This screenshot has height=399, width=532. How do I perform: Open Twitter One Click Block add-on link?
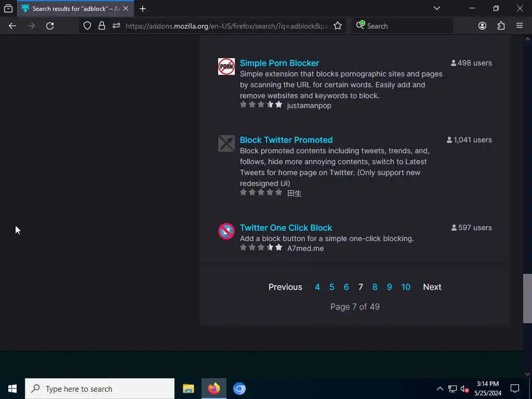click(x=286, y=228)
